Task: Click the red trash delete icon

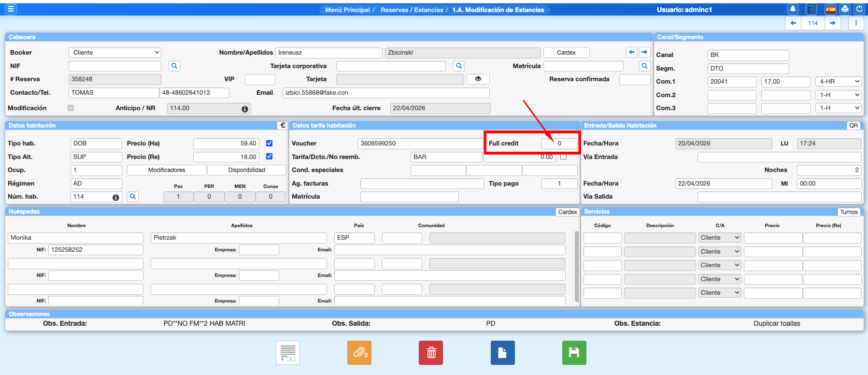Action: [x=431, y=353]
